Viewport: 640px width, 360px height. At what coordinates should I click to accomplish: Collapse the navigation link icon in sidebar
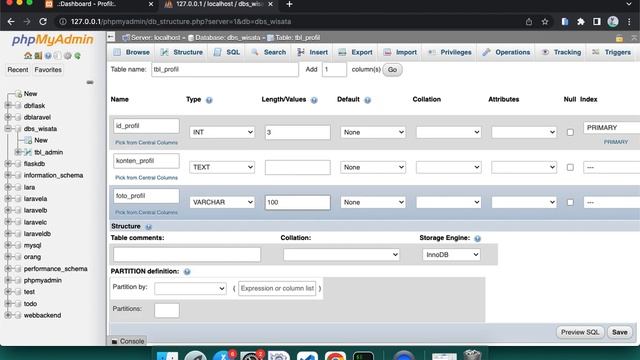coord(90,82)
